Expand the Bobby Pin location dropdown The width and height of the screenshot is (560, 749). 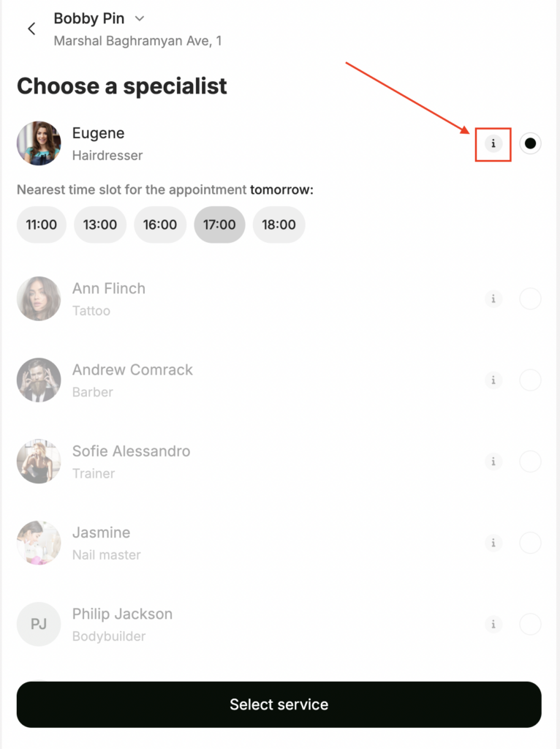[139, 18]
